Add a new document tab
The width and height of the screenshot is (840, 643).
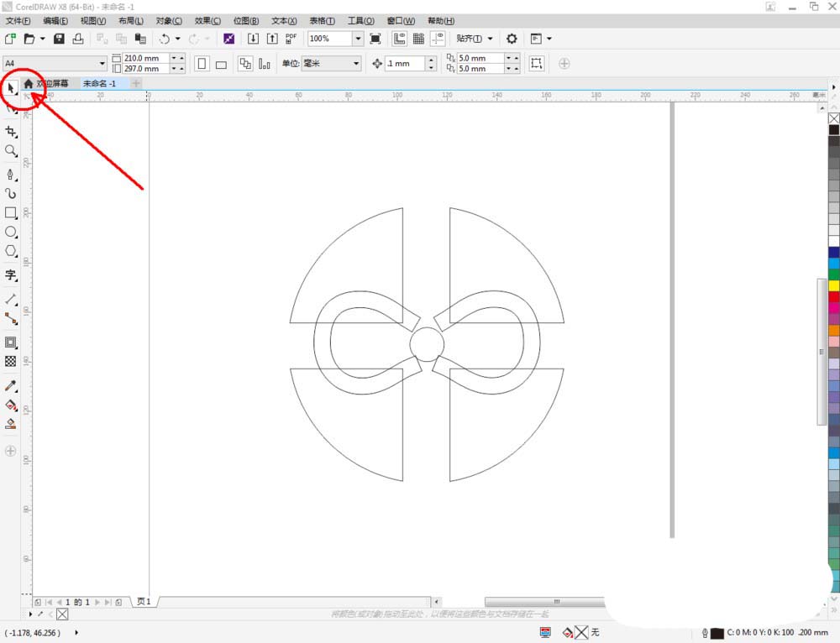point(136,83)
